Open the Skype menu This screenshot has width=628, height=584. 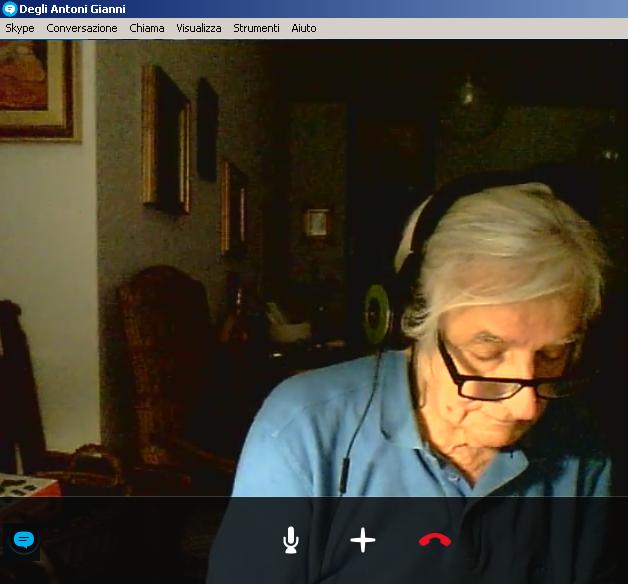20,28
